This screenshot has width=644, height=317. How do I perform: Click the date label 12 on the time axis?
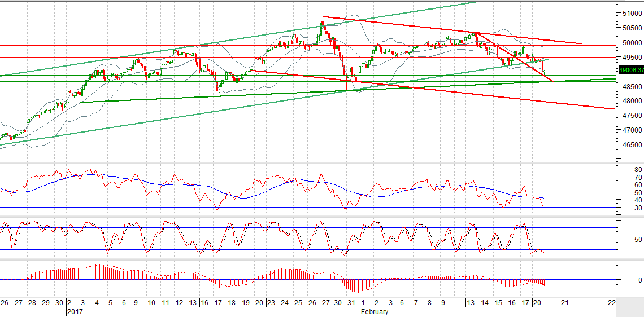(x=179, y=303)
